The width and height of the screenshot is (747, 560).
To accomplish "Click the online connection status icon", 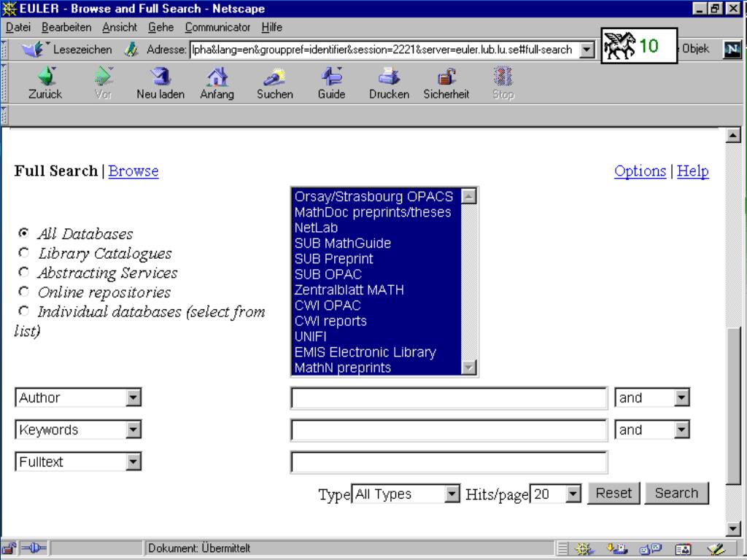I will (34, 548).
